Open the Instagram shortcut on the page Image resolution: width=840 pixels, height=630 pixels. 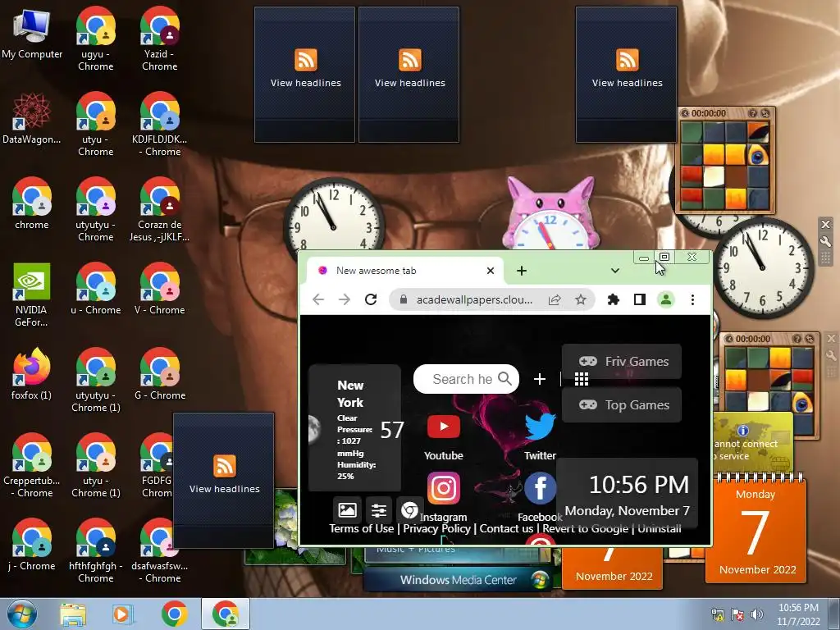(443, 496)
